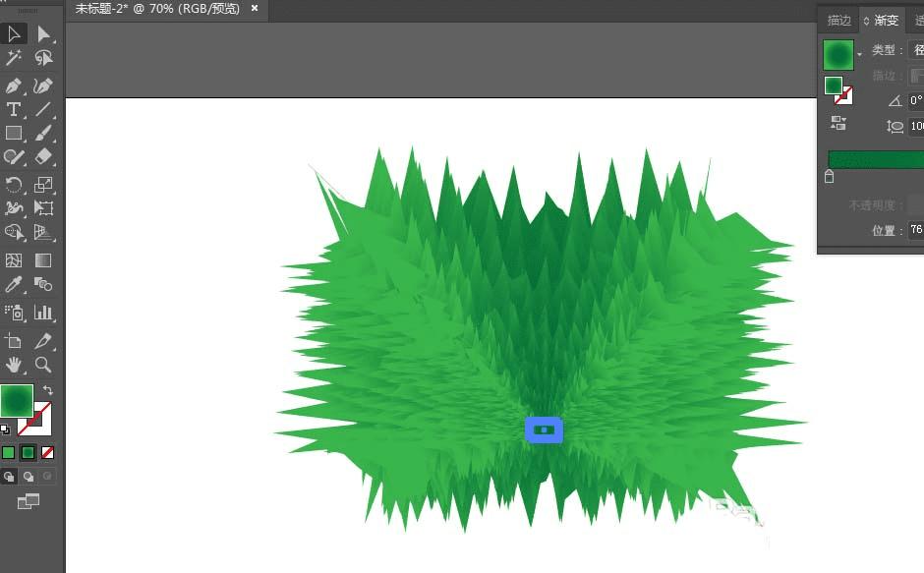Choose the Magic Wand tool
924x573 pixels.
[14, 58]
